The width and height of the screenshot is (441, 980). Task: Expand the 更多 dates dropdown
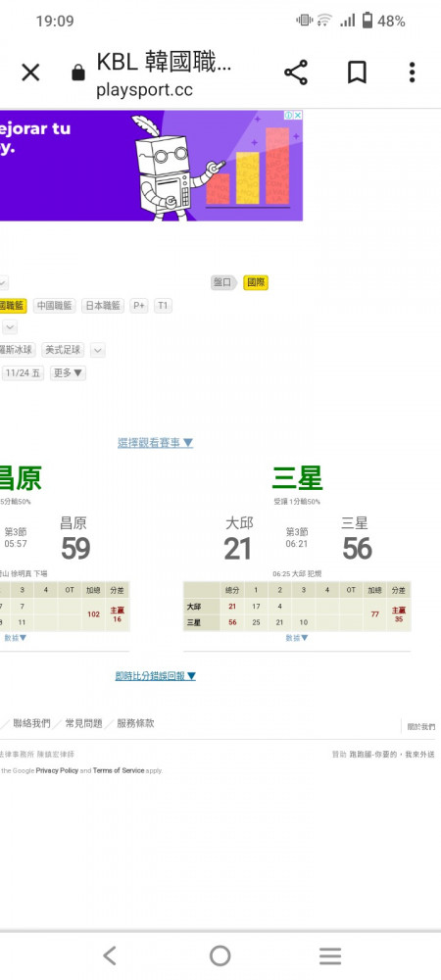click(x=68, y=373)
